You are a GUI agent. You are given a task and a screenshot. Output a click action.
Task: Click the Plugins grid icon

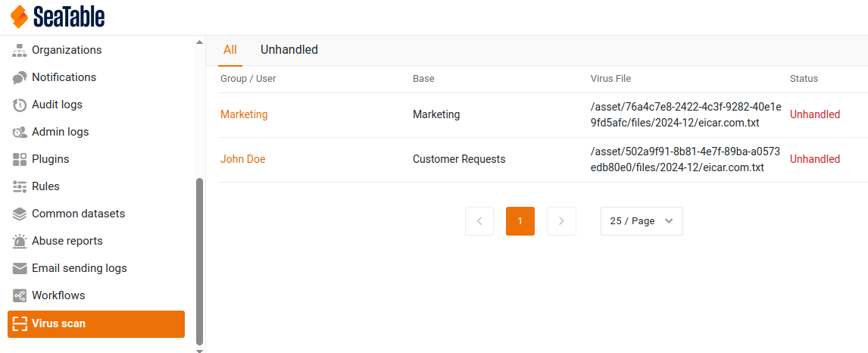coord(20,159)
